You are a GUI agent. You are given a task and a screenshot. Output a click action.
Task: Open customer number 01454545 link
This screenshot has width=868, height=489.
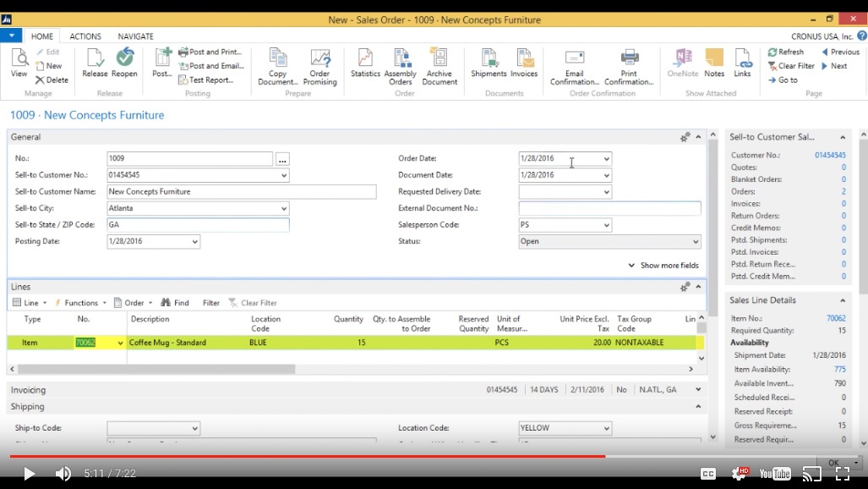(830, 156)
